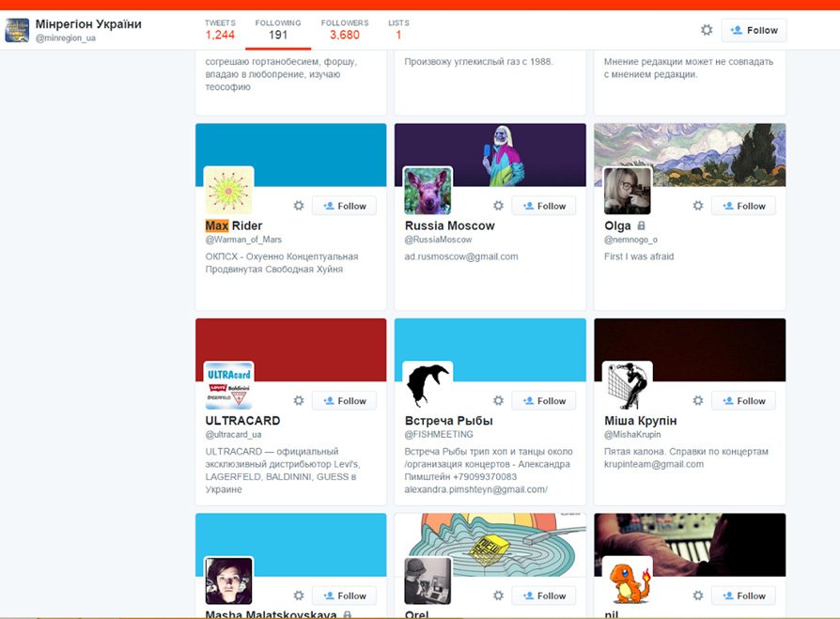Click gear icon next to Olga's Follow button

click(698, 206)
